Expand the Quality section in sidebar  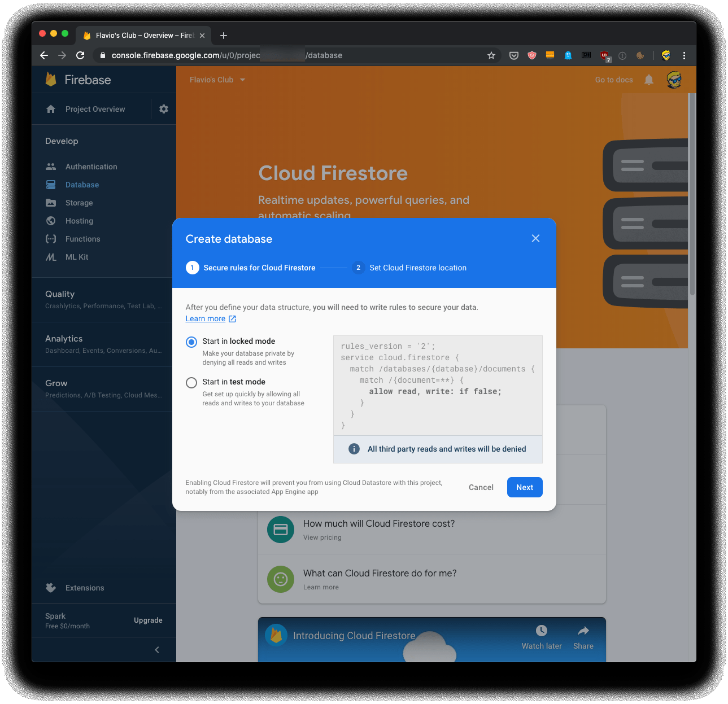(x=60, y=294)
